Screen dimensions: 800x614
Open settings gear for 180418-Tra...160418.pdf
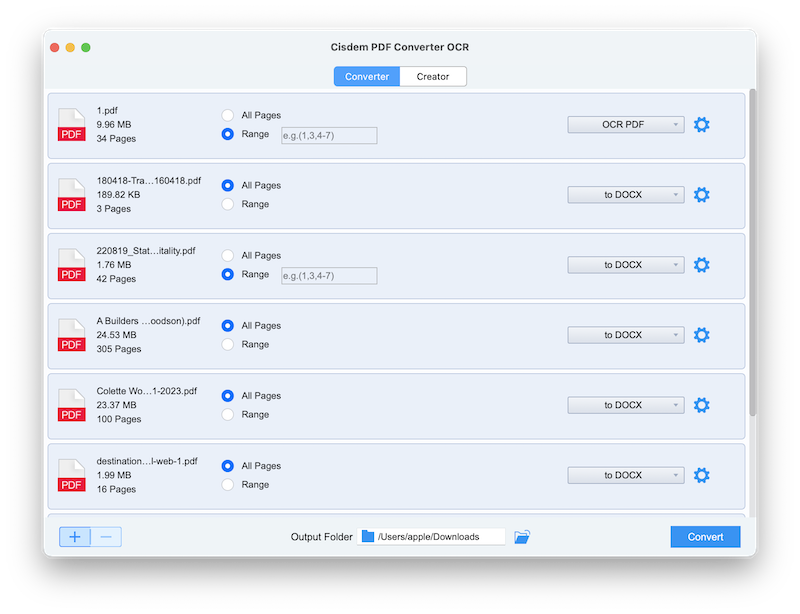click(x=701, y=194)
